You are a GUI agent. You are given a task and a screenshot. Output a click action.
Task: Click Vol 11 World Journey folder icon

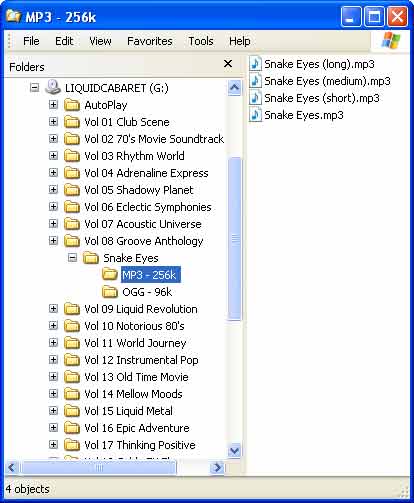point(72,343)
